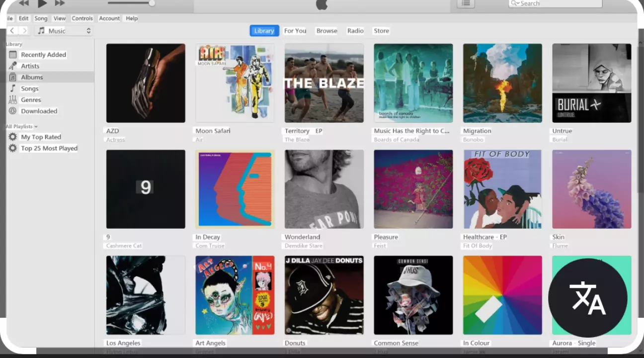Open the Controls menu
The width and height of the screenshot is (644, 358).
pos(82,18)
